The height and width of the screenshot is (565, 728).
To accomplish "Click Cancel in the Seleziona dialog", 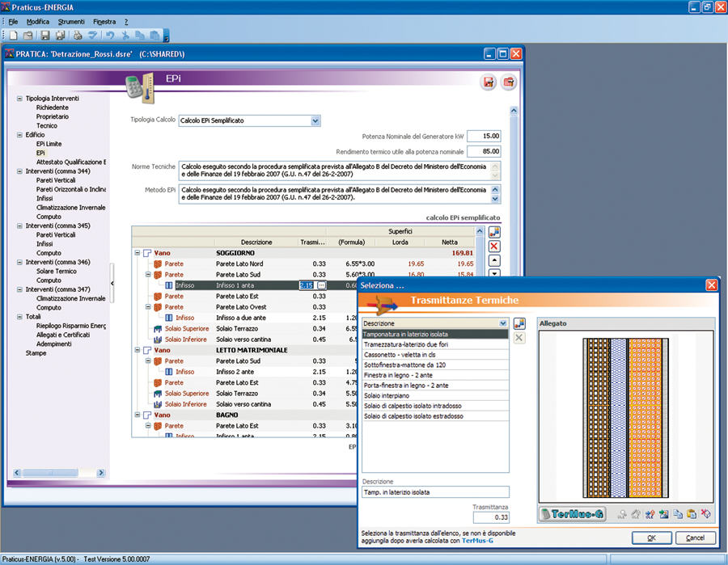I will (695, 538).
